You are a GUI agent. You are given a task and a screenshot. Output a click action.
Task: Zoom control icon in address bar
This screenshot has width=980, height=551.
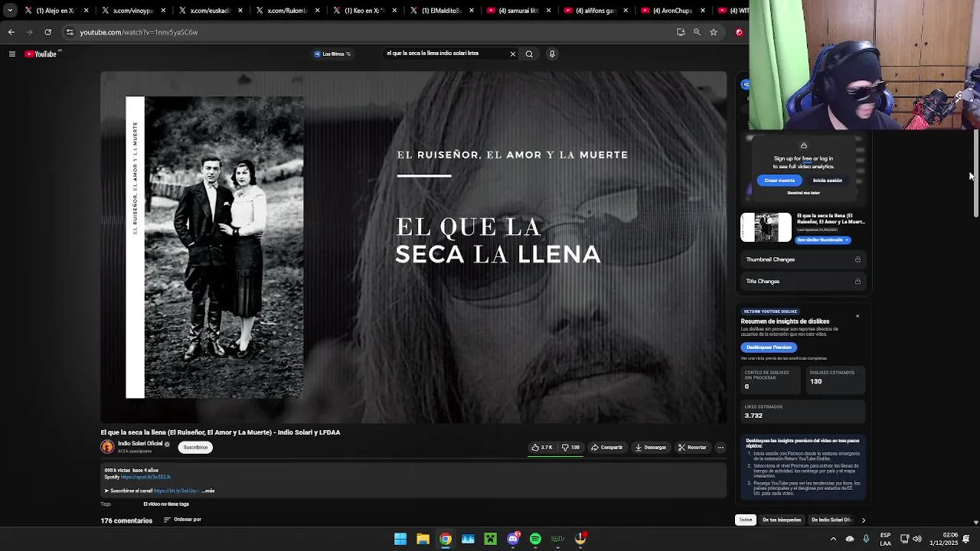[x=697, y=32]
